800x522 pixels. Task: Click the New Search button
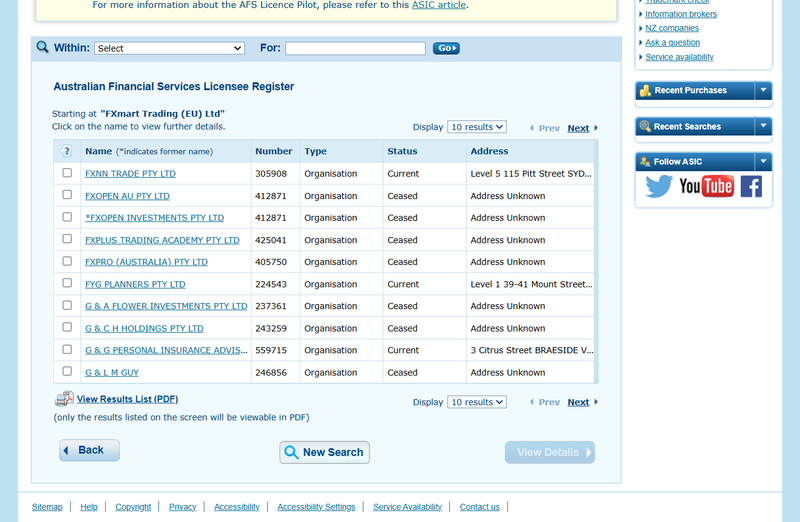[324, 452]
